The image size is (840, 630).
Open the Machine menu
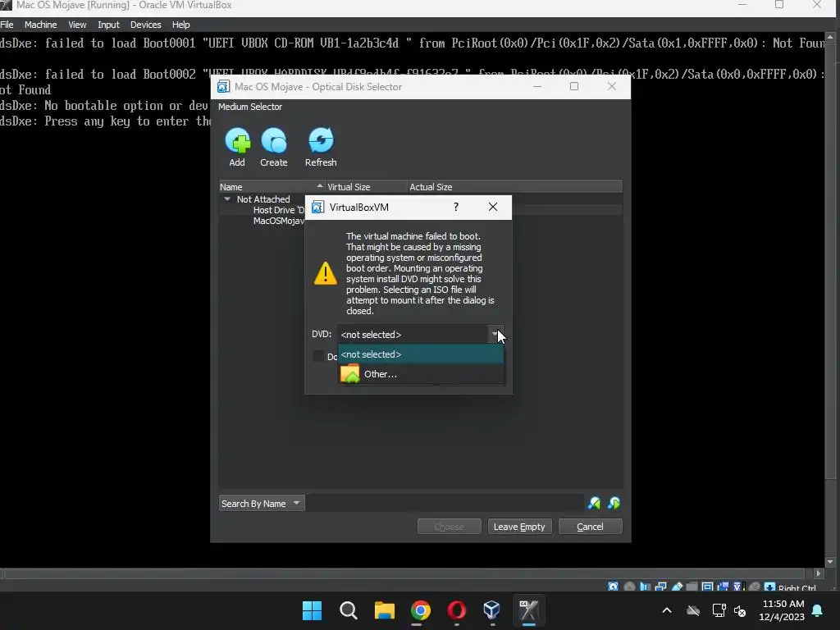41,25
